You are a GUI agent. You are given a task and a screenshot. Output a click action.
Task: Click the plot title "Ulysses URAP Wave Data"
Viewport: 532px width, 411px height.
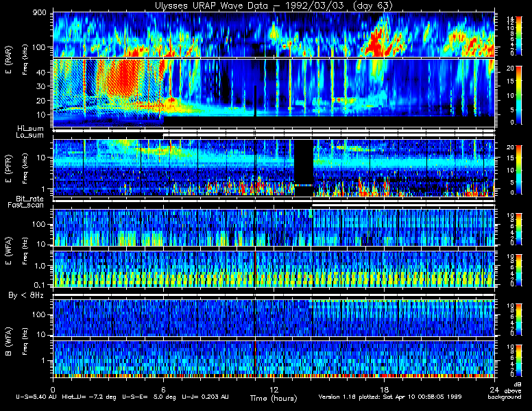(215, 5)
